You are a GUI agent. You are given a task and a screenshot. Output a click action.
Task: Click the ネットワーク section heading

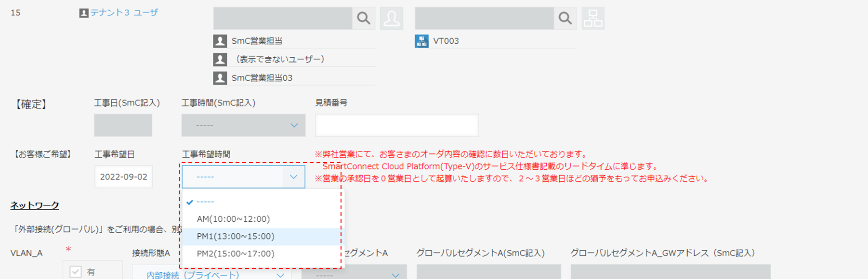(35, 205)
